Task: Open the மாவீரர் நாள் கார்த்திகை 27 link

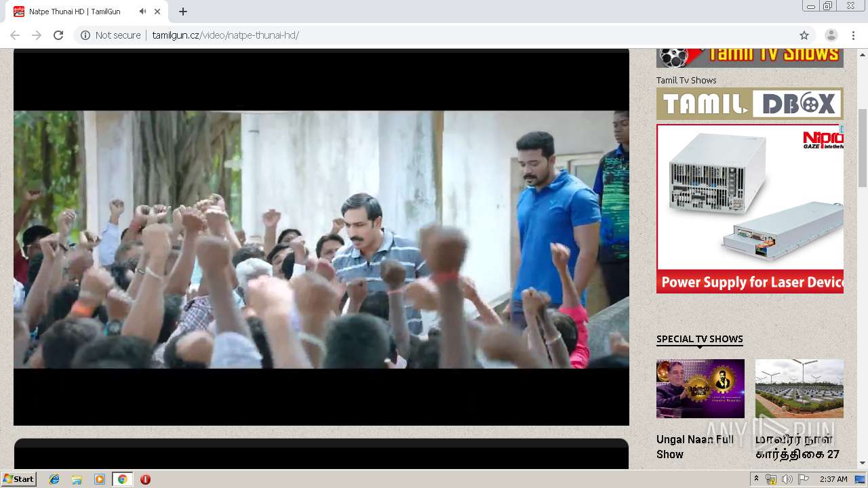Action: pos(797,447)
